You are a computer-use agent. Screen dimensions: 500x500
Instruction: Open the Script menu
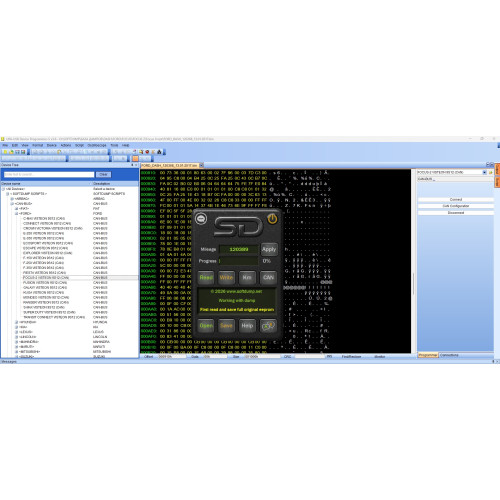coord(79,145)
